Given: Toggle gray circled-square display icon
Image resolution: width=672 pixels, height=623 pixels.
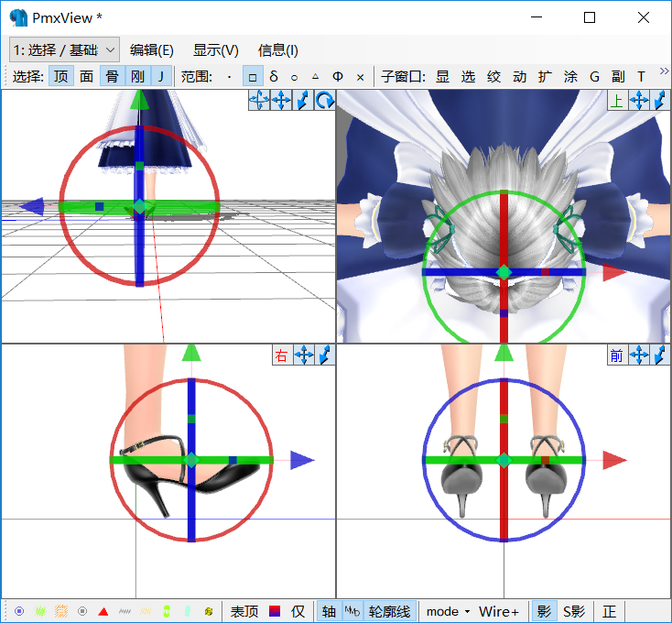Looking at the screenshot, I should pyautogui.click(x=82, y=611).
